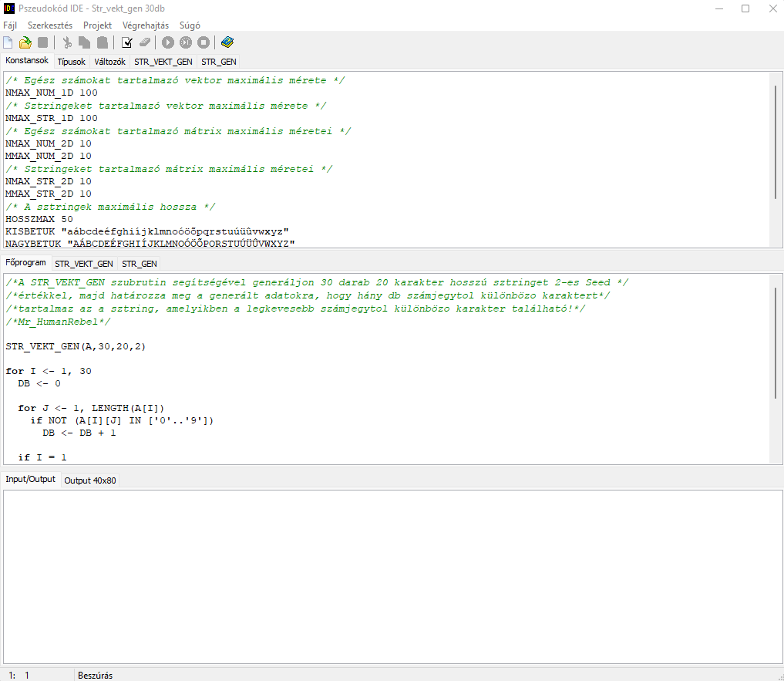Open a file with the folder icon
The image size is (784, 681).
pos(25,42)
